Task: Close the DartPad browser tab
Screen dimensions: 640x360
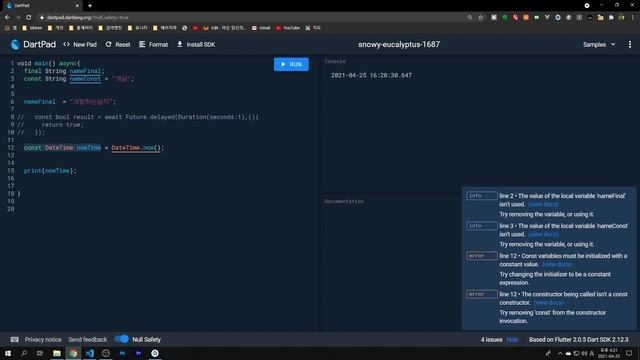Action: [x=77, y=6]
